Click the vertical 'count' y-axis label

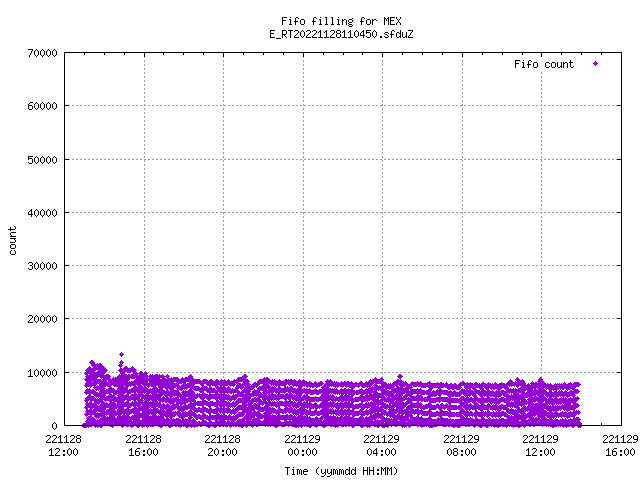[12, 241]
